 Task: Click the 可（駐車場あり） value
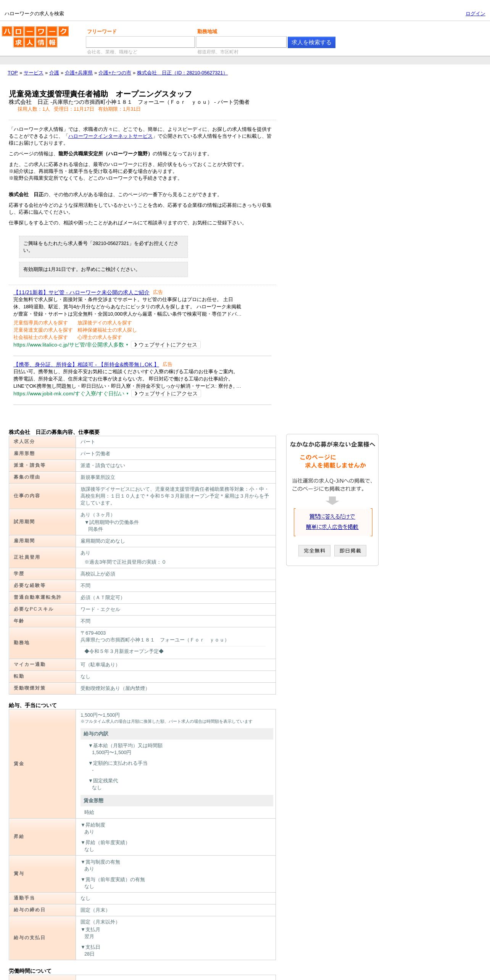coord(100,665)
